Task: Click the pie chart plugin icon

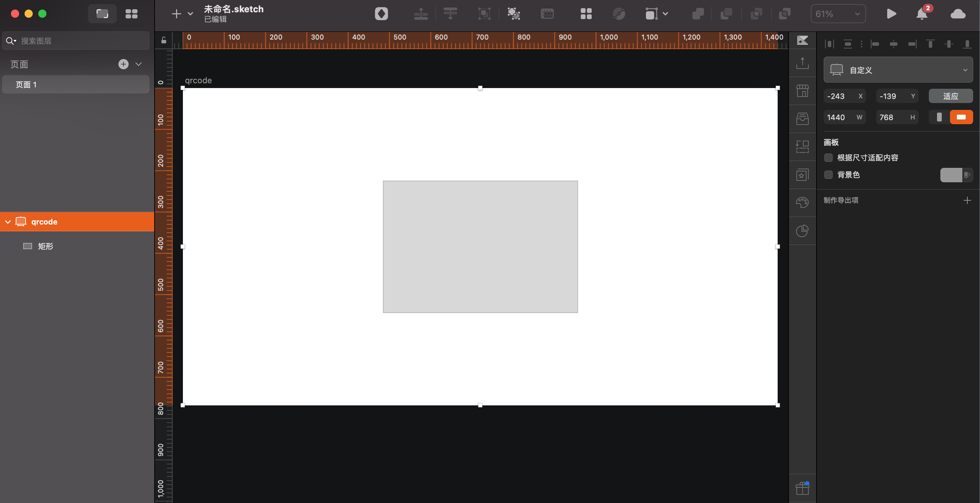Action: [x=802, y=231]
